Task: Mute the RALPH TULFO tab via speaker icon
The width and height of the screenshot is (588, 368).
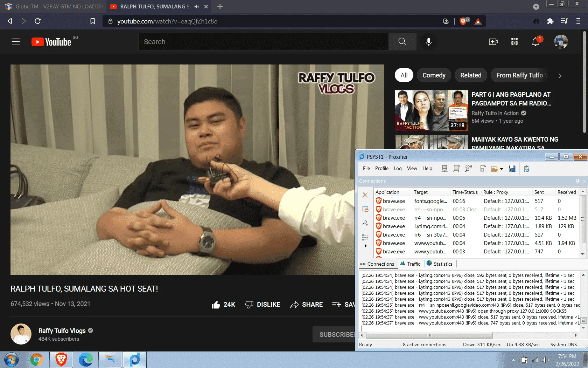Action: 196,7
